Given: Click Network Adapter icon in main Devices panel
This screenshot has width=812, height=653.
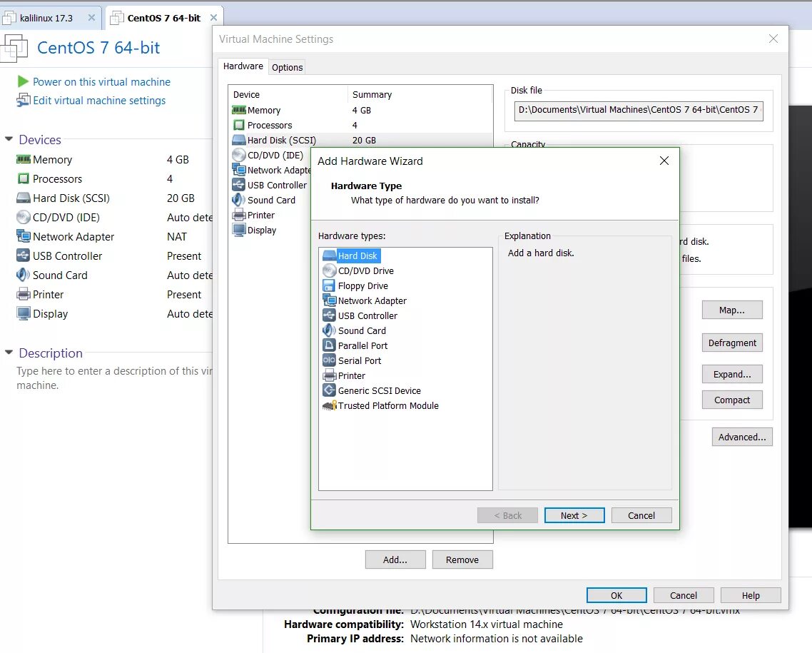Looking at the screenshot, I should click(x=24, y=236).
